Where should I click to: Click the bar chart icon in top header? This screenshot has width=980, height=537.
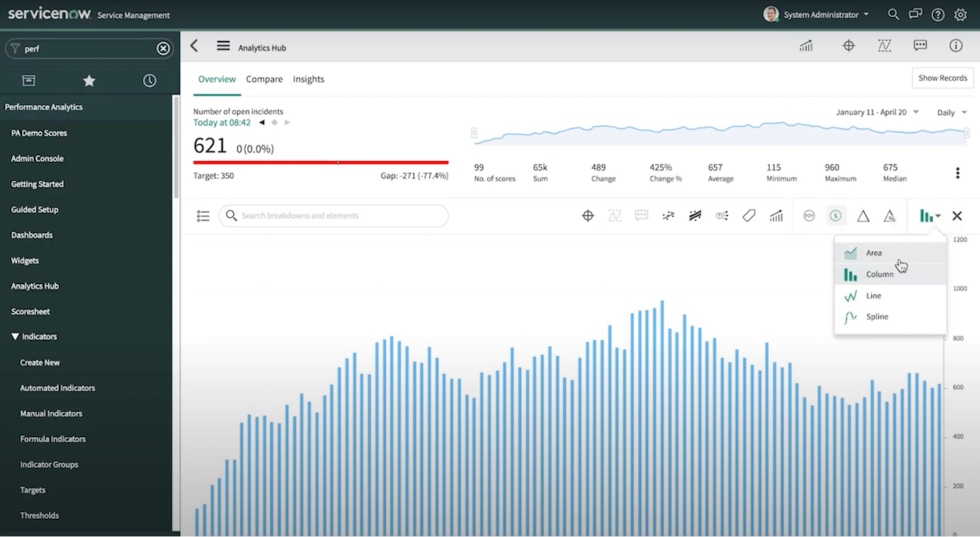[806, 46]
